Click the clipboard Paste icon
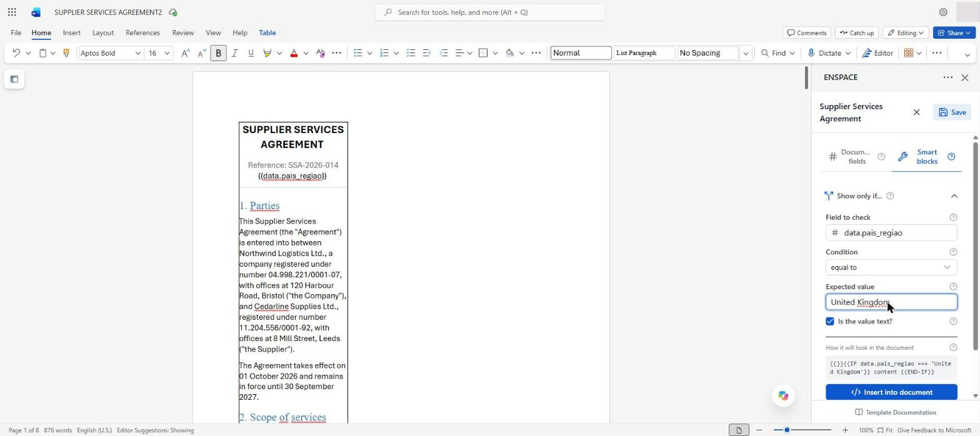 42,53
